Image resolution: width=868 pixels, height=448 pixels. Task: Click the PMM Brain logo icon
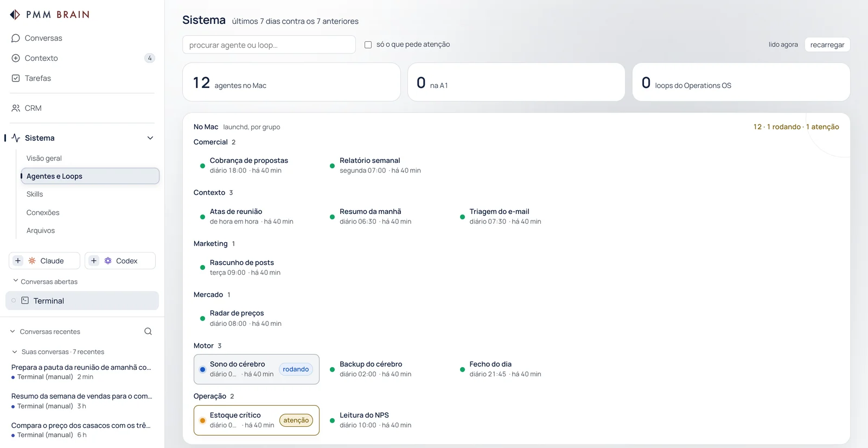coord(15,15)
